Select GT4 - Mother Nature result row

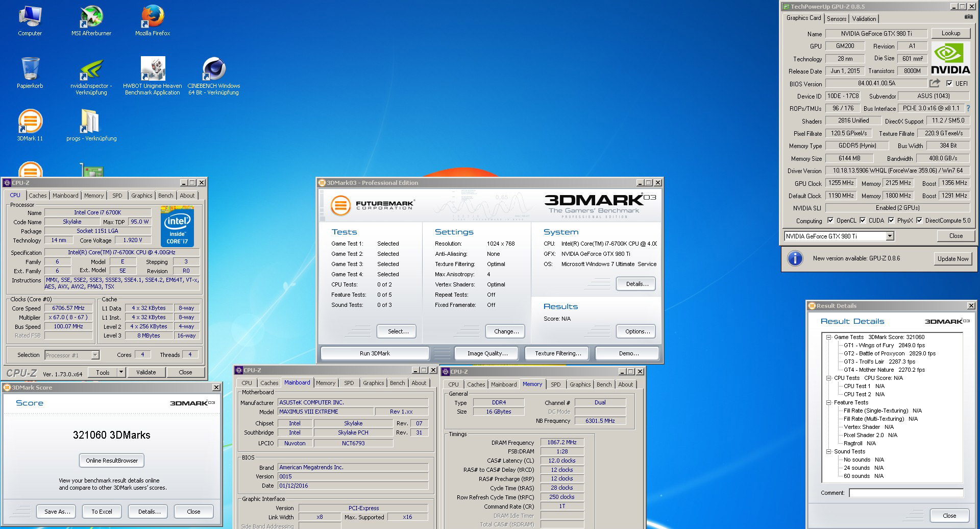(x=884, y=370)
